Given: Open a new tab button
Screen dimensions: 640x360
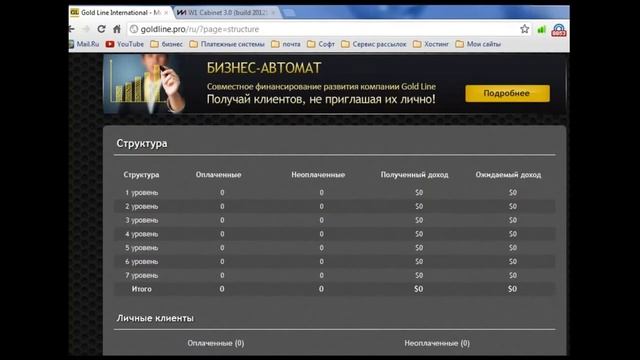Looking at the screenshot, I should coord(289,13).
